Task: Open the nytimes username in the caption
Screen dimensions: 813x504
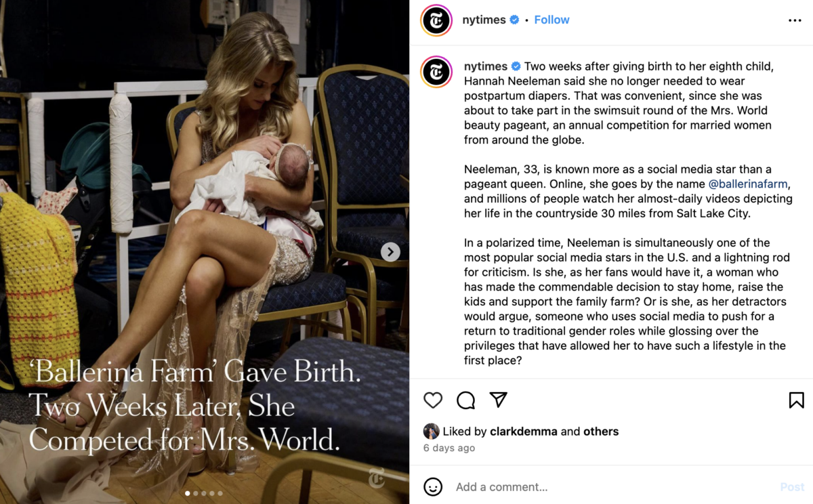Action: click(x=486, y=66)
